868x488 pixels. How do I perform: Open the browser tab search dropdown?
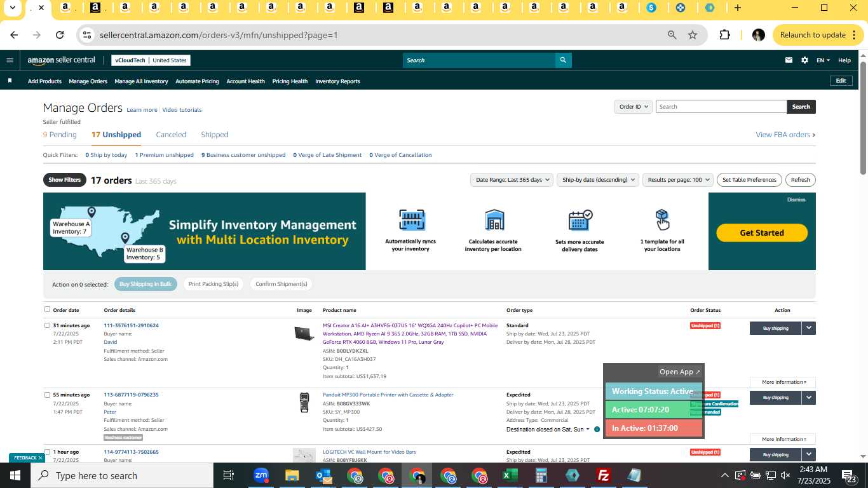(x=12, y=8)
